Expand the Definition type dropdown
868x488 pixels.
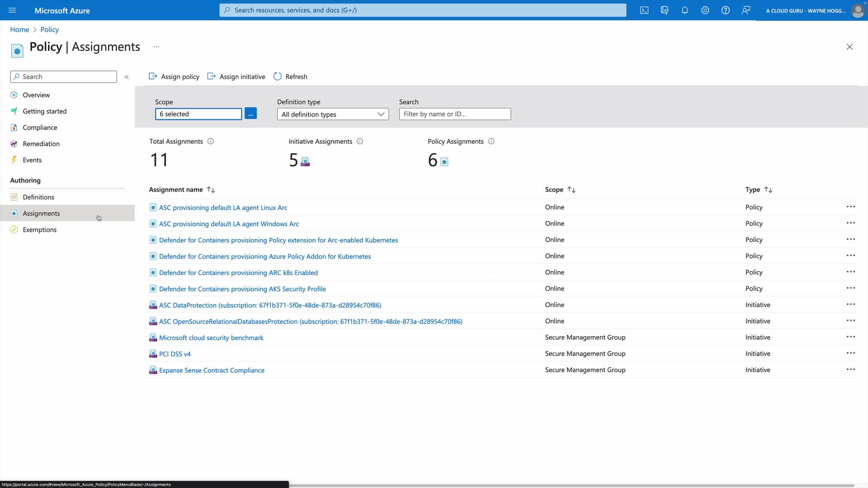333,114
